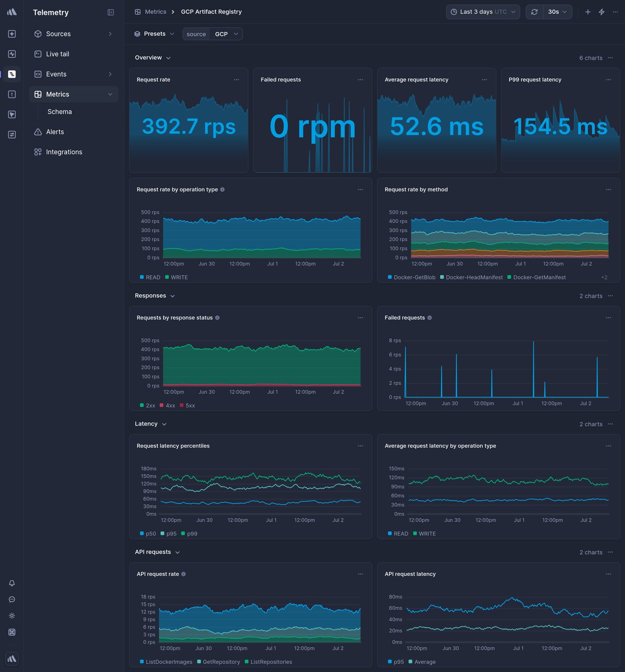Collapse the Telemetry sidebar panel
This screenshot has width=625, height=672.
(111, 12)
